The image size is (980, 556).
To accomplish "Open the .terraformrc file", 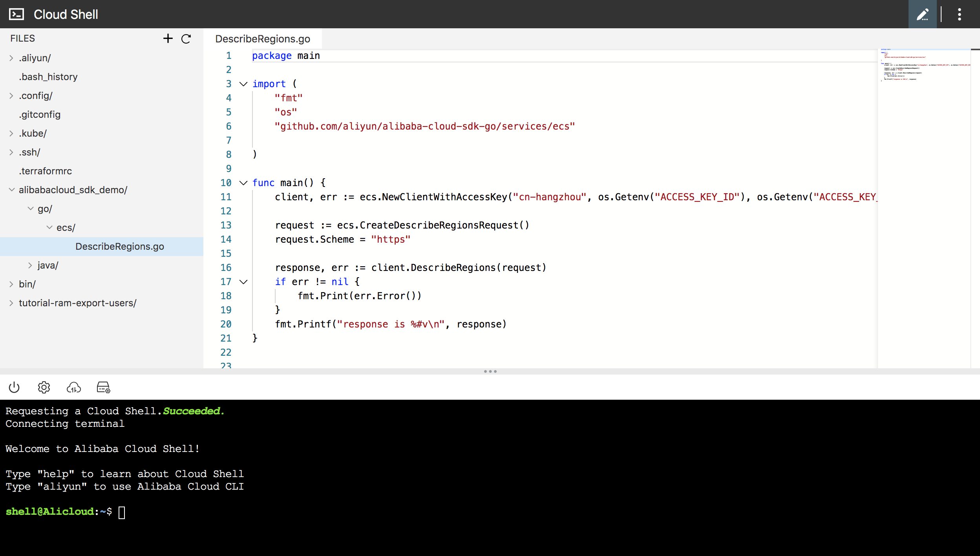I will pyautogui.click(x=45, y=171).
